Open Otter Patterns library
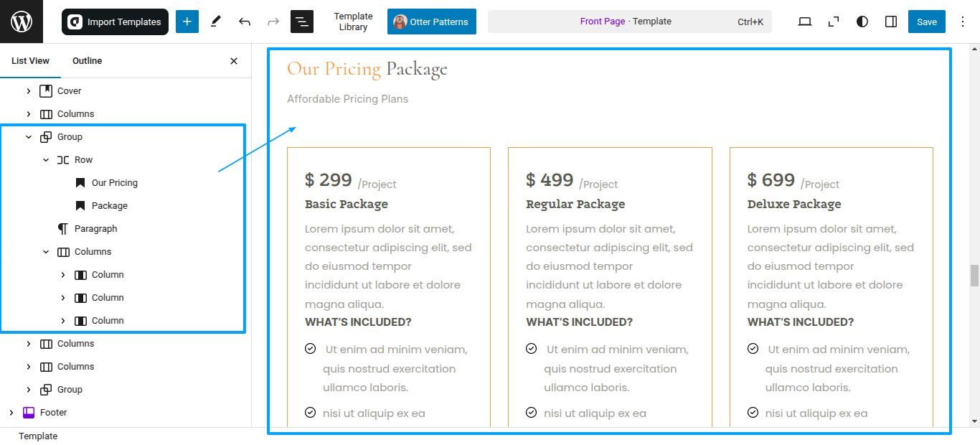 click(432, 22)
